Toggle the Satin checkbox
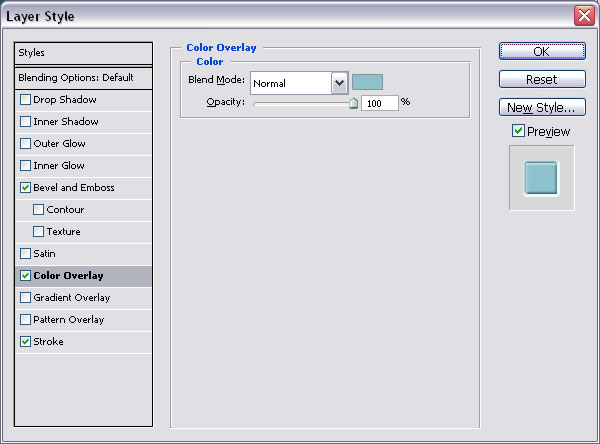Image resolution: width=600 pixels, height=444 pixels. 25,254
